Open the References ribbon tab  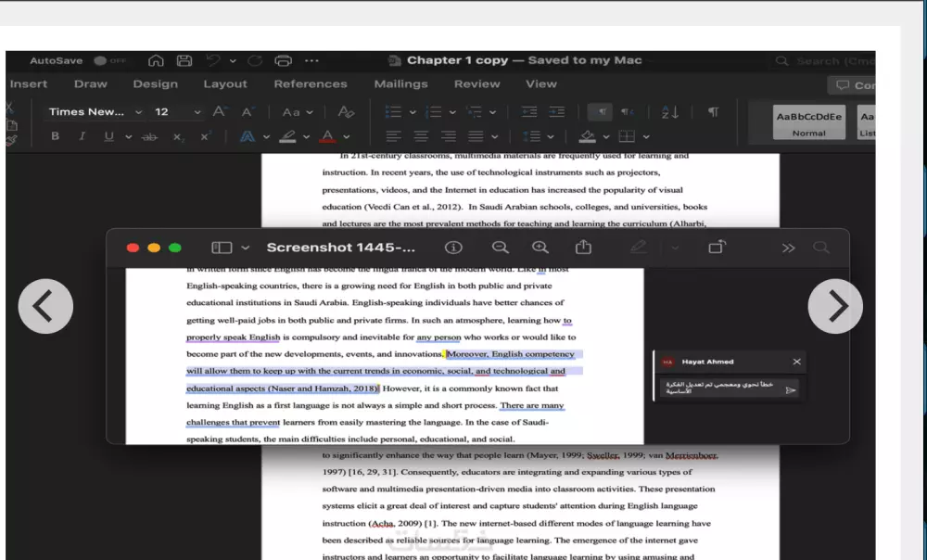(x=311, y=84)
